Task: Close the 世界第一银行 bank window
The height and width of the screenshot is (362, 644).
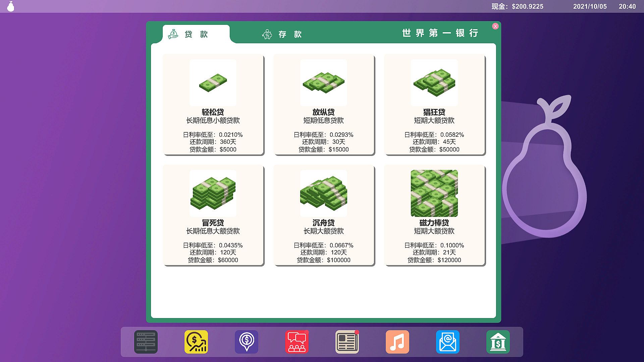Action: pyautogui.click(x=495, y=26)
